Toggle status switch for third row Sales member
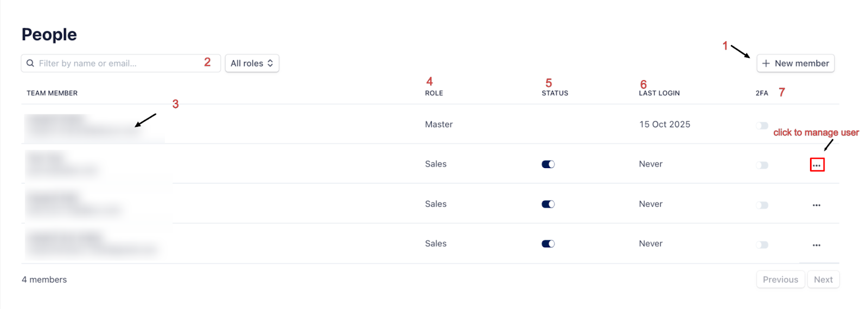 point(548,204)
